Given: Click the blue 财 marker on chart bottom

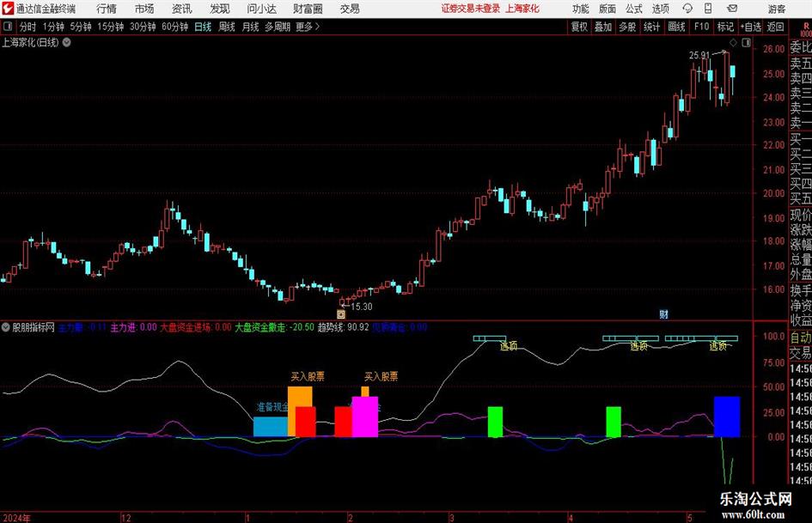Looking at the screenshot, I should click(664, 313).
